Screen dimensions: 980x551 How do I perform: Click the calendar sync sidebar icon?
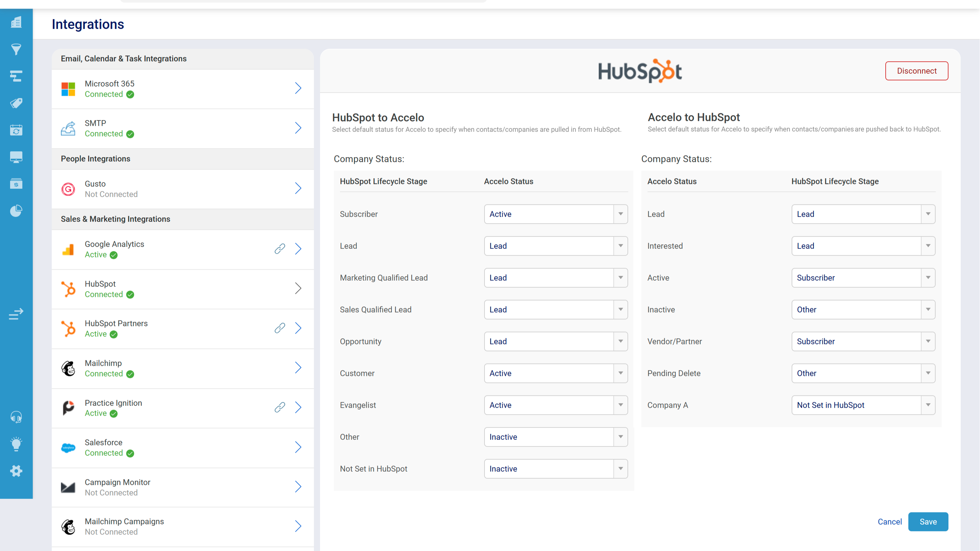16,130
